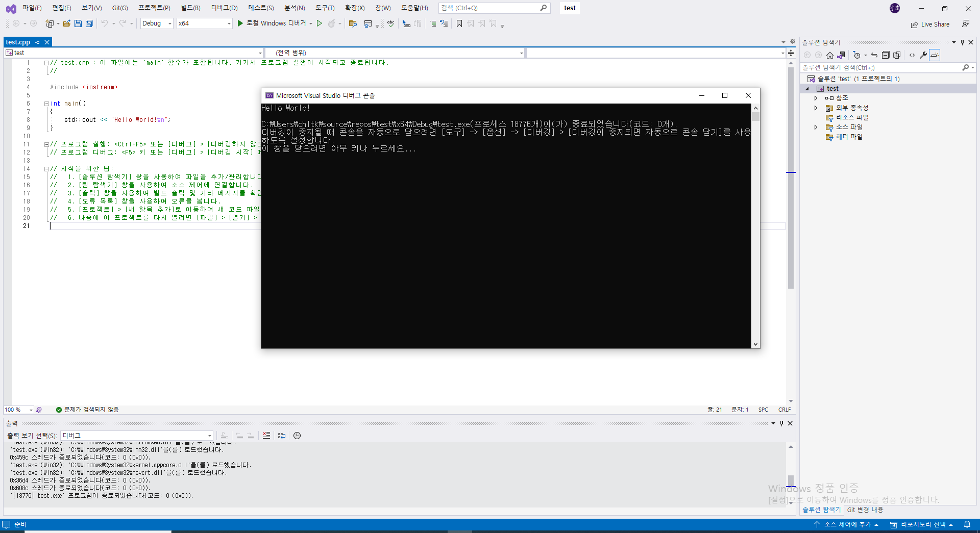This screenshot has height=533, width=980.
Task: Open the 프로젝트(P) menu
Action: pos(154,8)
